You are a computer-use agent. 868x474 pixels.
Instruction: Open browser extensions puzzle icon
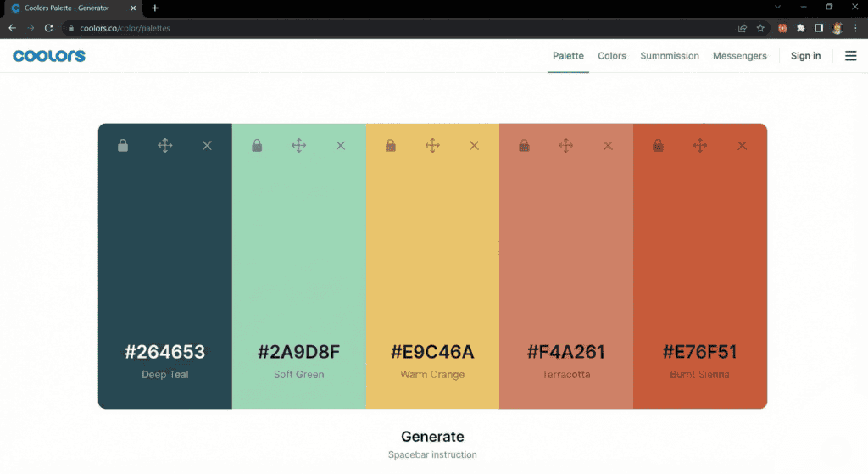[x=801, y=28]
